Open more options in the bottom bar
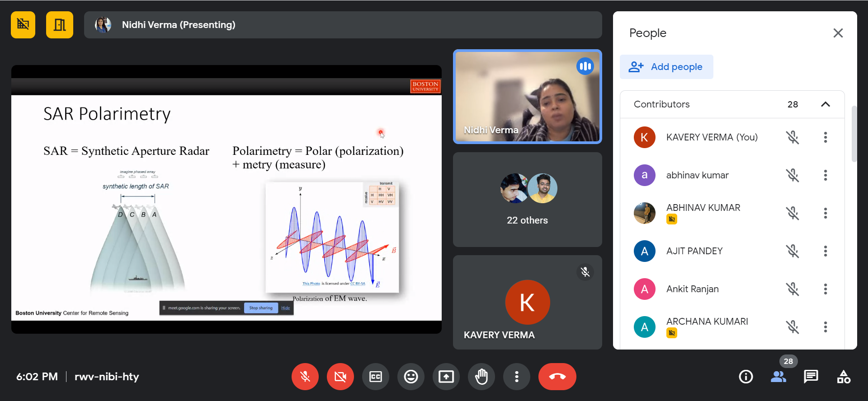Viewport: 868px width, 401px height. click(x=516, y=377)
